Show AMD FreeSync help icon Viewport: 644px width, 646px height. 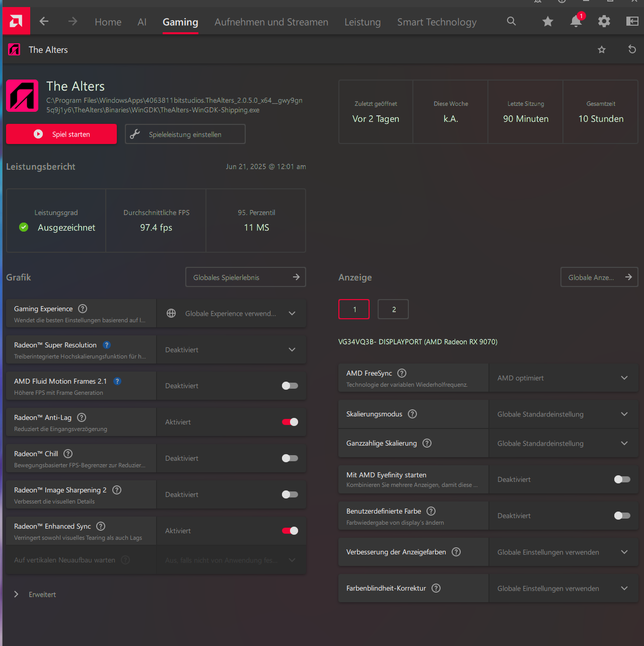tap(402, 373)
